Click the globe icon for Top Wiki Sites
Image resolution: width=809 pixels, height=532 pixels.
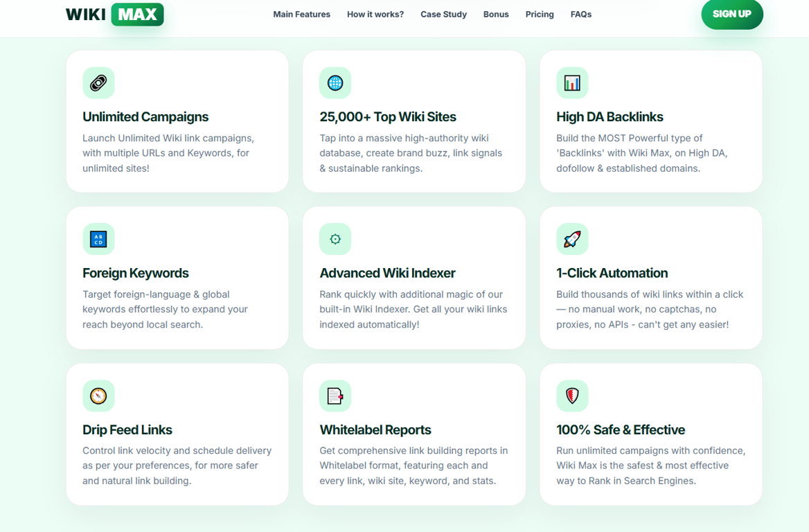pos(335,82)
